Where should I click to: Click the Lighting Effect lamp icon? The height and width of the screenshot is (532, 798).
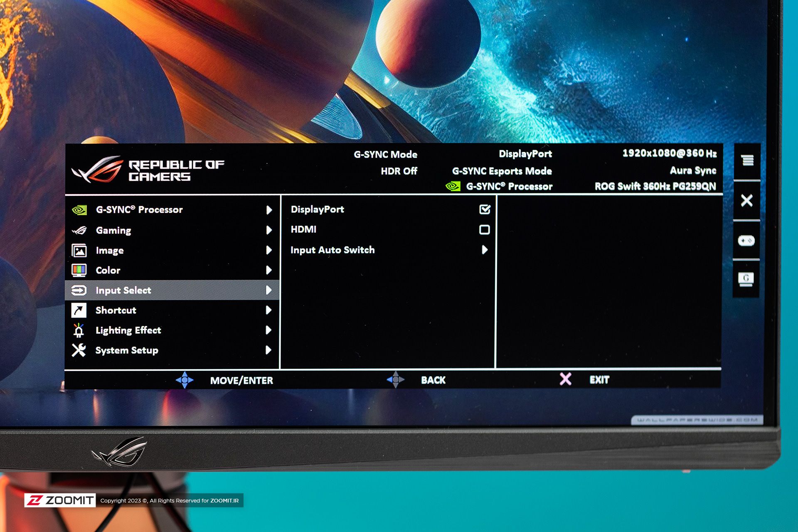coord(79,330)
